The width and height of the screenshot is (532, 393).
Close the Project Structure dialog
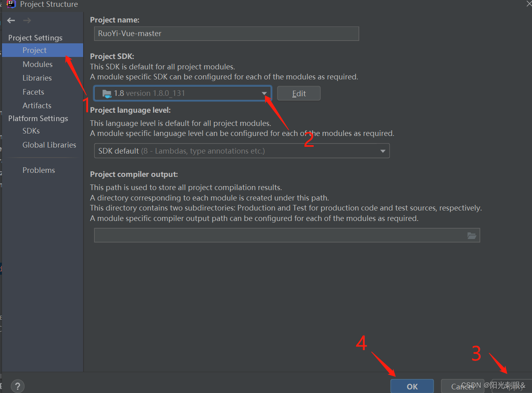(529, 4)
